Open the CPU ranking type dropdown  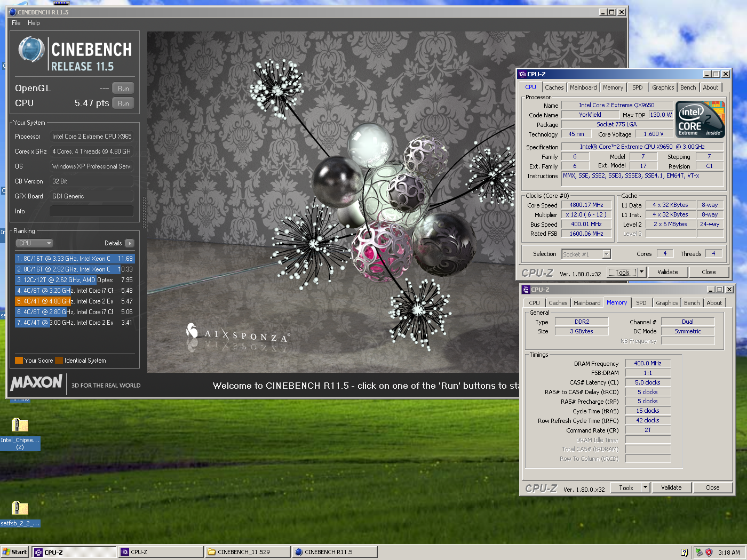(35, 243)
